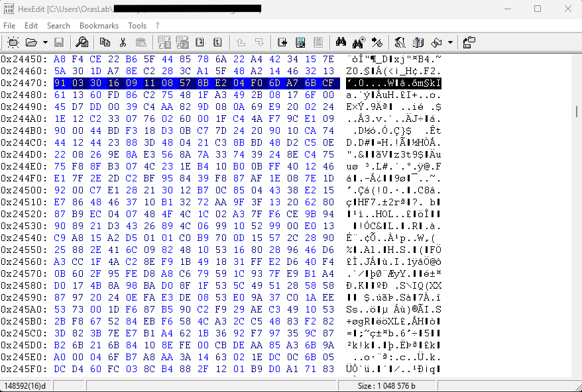
Task: Click the Cut scissors icon
Action: pos(123,42)
